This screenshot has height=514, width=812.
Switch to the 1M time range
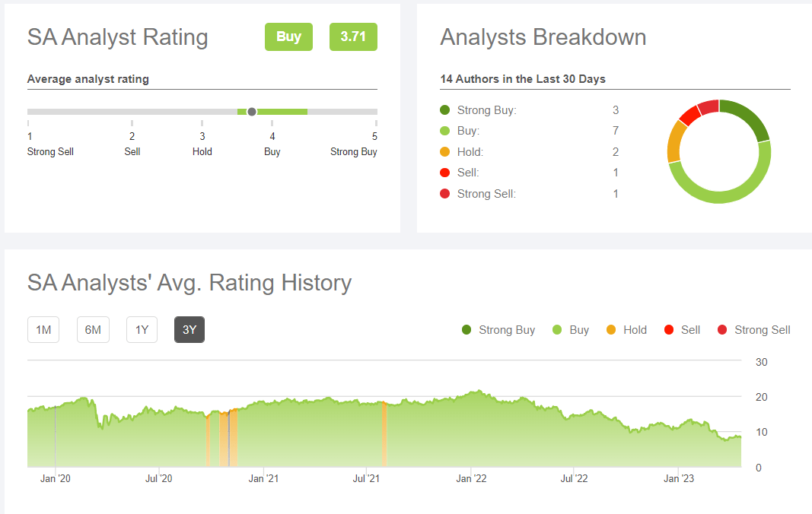pyautogui.click(x=43, y=329)
